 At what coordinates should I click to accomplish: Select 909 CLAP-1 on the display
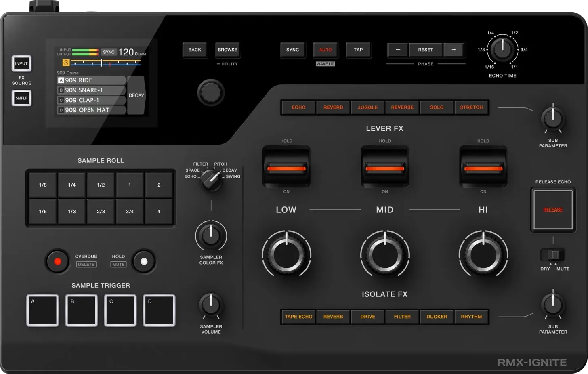click(92, 100)
